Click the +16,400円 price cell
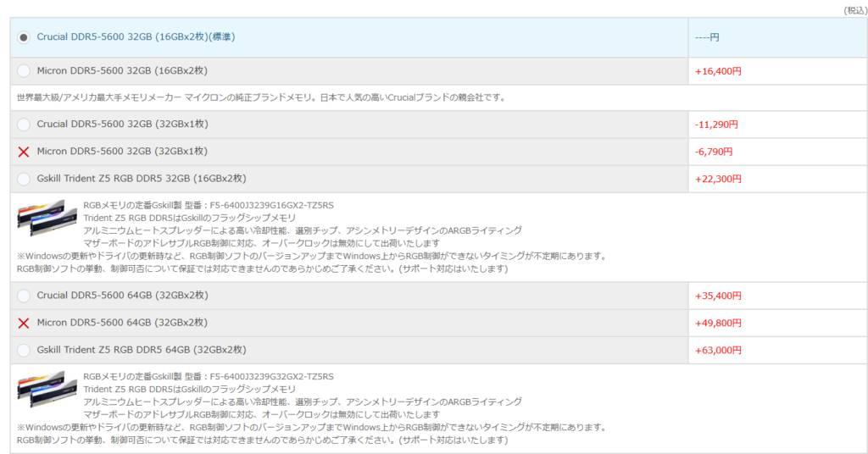Image resolution: width=868 pixels, height=454 pixels. (x=718, y=71)
